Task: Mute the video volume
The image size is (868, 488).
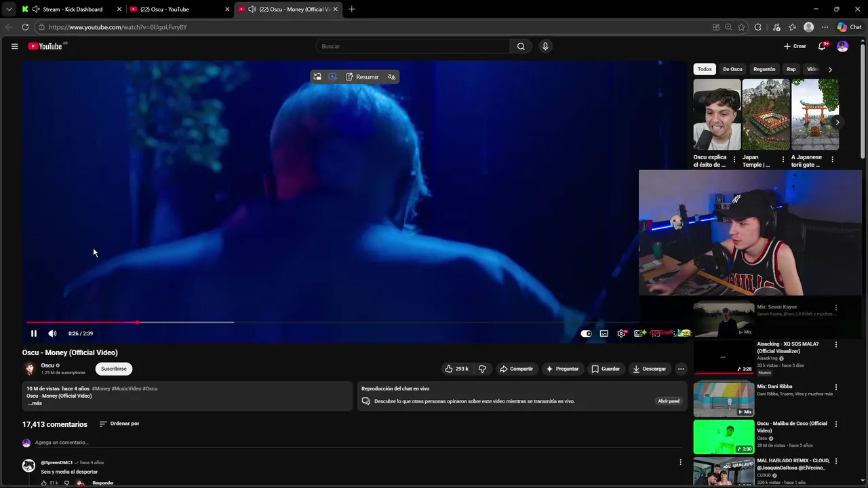Action: pyautogui.click(x=52, y=333)
